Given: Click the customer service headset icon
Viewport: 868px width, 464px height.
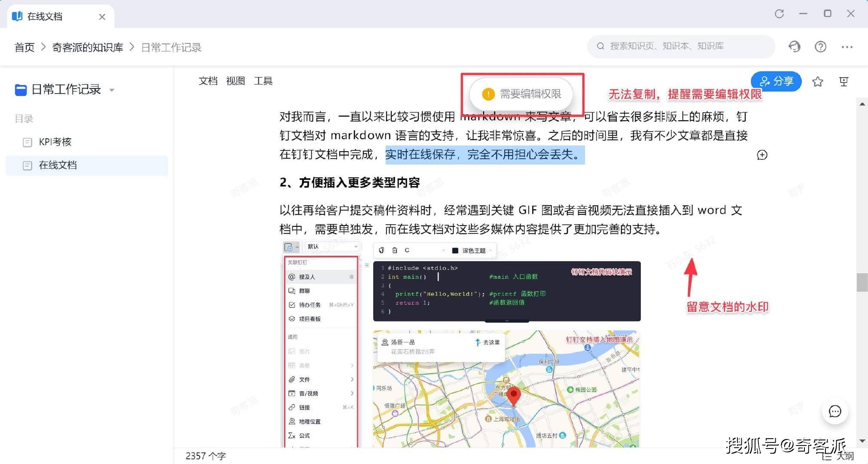Looking at the screenshot, I should [794, 46].
